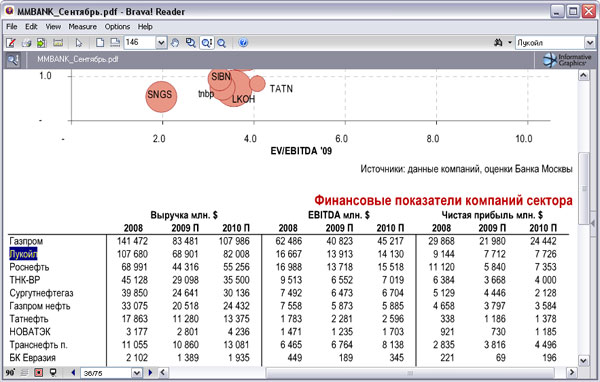The height and width of the screenshot is (382, 600).
Task: Click horizontal scrollbar left arrow
Action: click(x=163, y=372)
